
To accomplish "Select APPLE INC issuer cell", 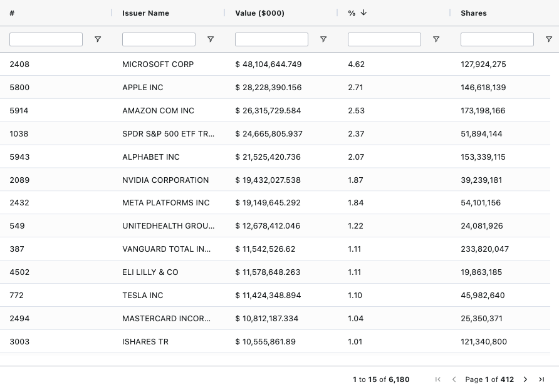I will [143, 87].
